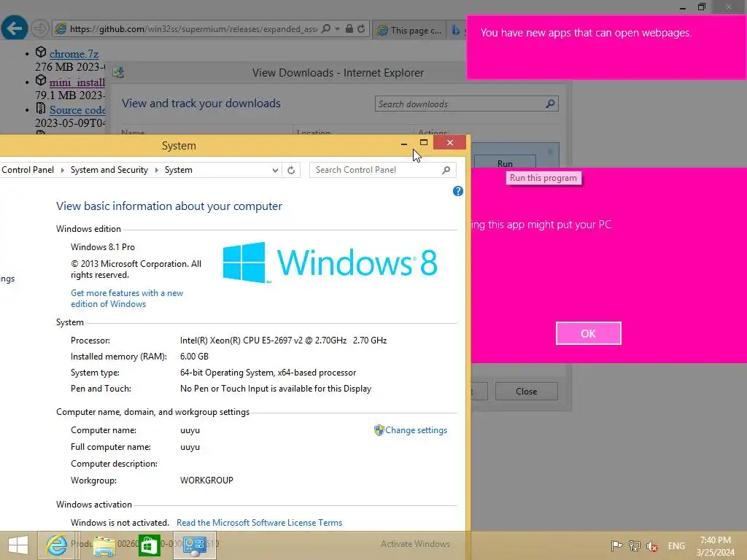Screen dimensions: 747x560
Task: Select the Intel Xeon processor value text
Action: point(284,341)
